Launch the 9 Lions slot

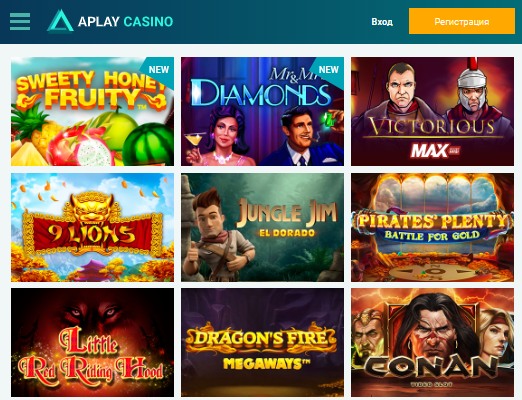pyautogui.click(x=92, y=227)
